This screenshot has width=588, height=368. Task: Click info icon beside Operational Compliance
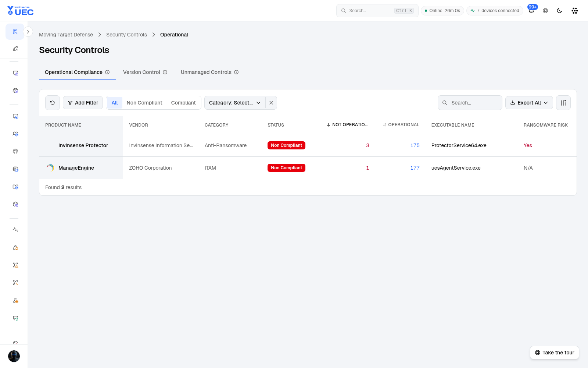pyautogui.click(x=107, y=72)
